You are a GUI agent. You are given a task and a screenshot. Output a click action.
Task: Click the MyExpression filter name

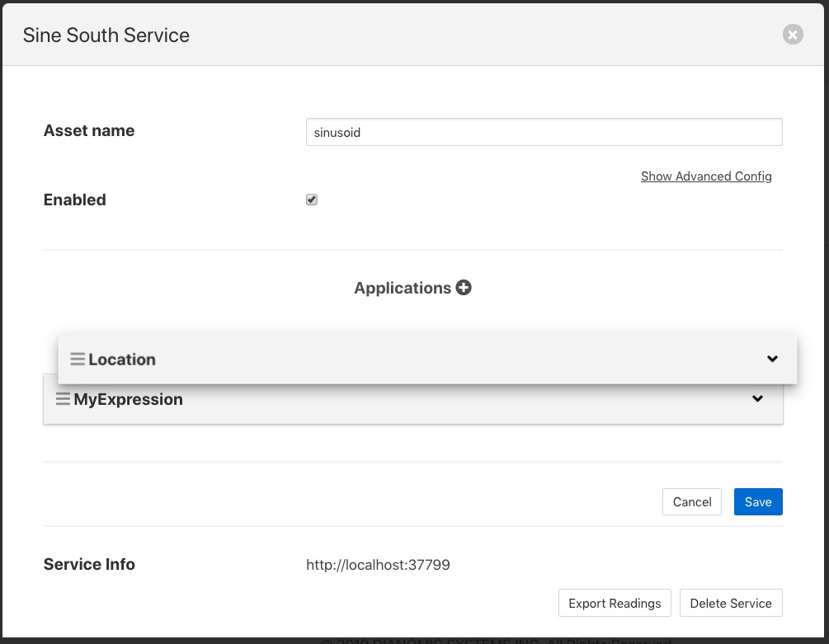tap(128, 399)
